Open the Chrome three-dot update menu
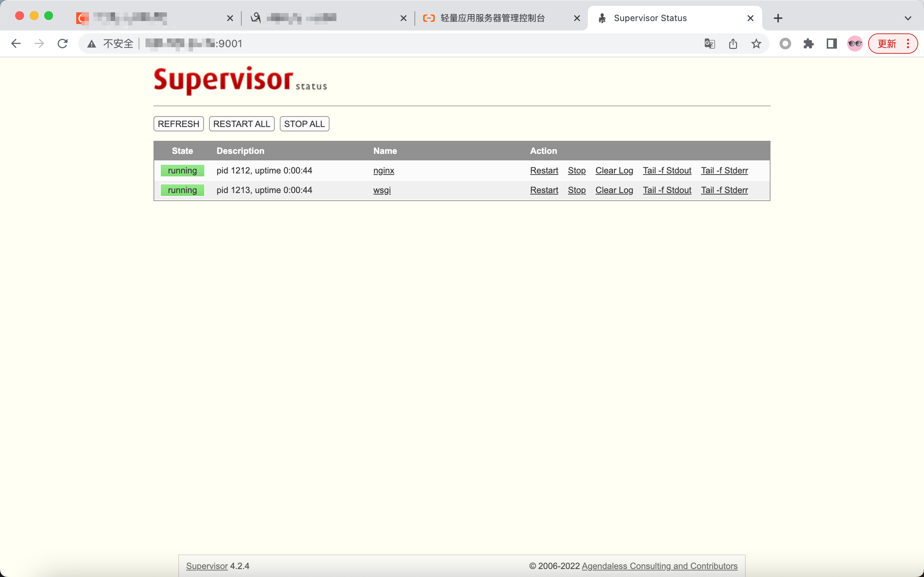924x577 pixels. click(908, 44)
